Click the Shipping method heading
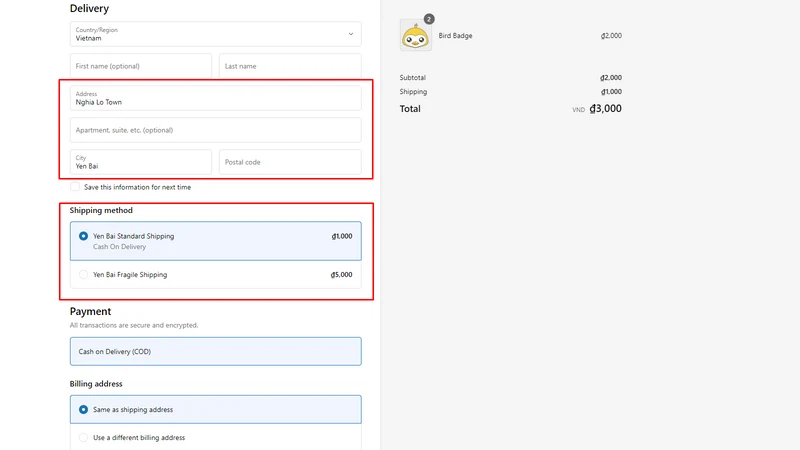The image size is (800, 450). (x=101, y=210)
